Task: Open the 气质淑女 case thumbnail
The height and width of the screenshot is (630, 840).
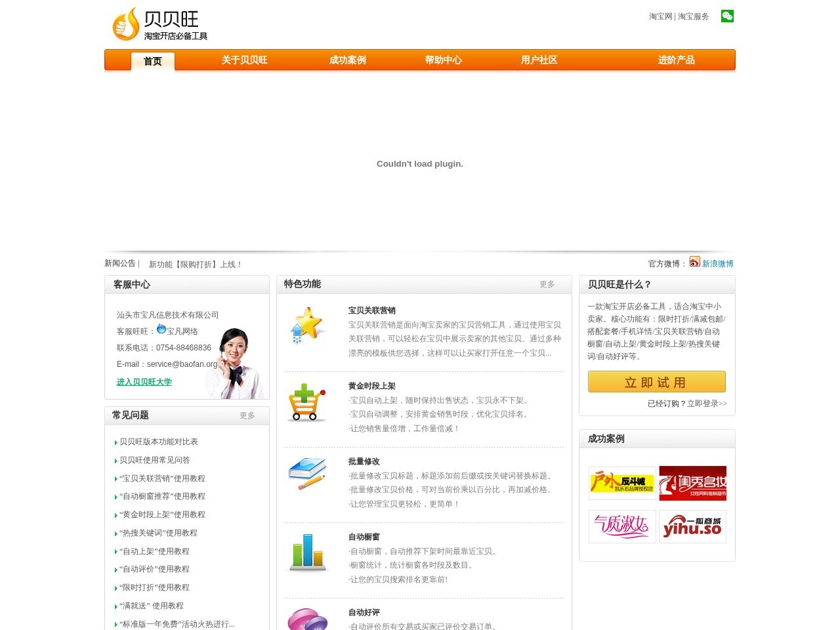Action: [622, 526]
